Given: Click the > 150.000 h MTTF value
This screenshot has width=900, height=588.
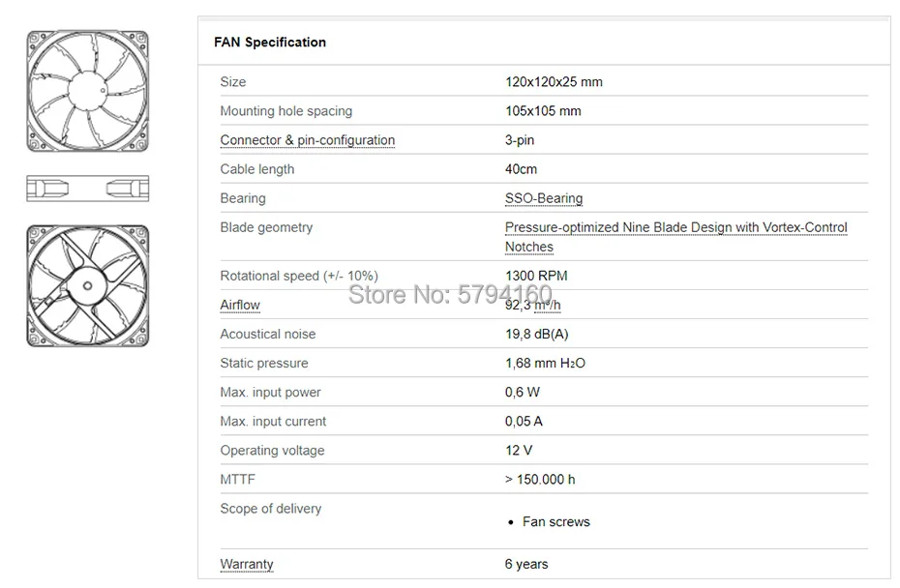Looking at the screenshot, I should 540,480.
